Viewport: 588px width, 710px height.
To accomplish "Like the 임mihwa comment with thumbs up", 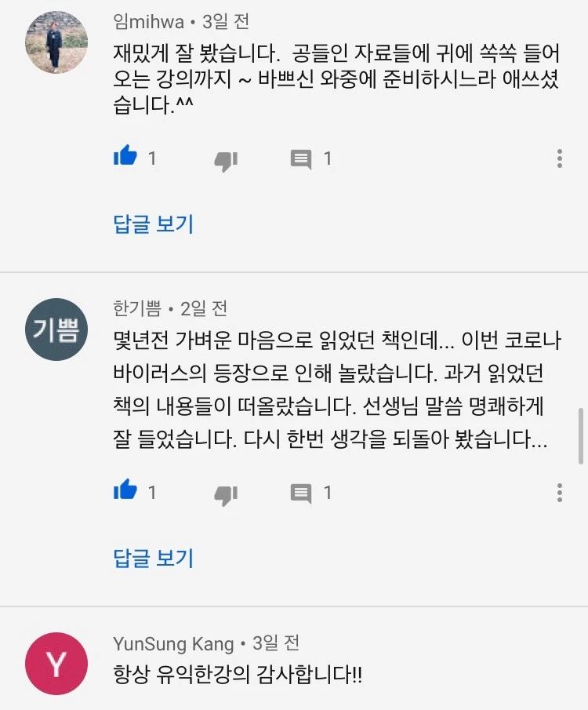I will coord(125,156).
